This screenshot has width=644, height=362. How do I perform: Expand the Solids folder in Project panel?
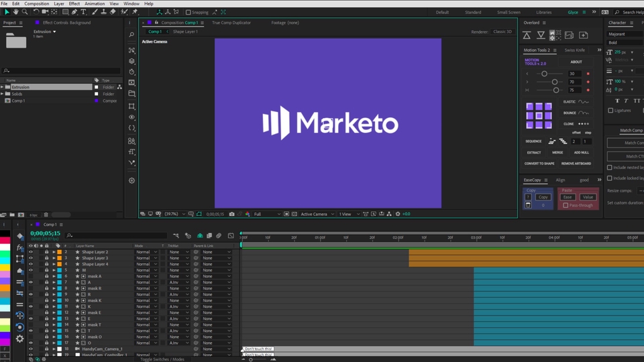[x=3, y=94]
